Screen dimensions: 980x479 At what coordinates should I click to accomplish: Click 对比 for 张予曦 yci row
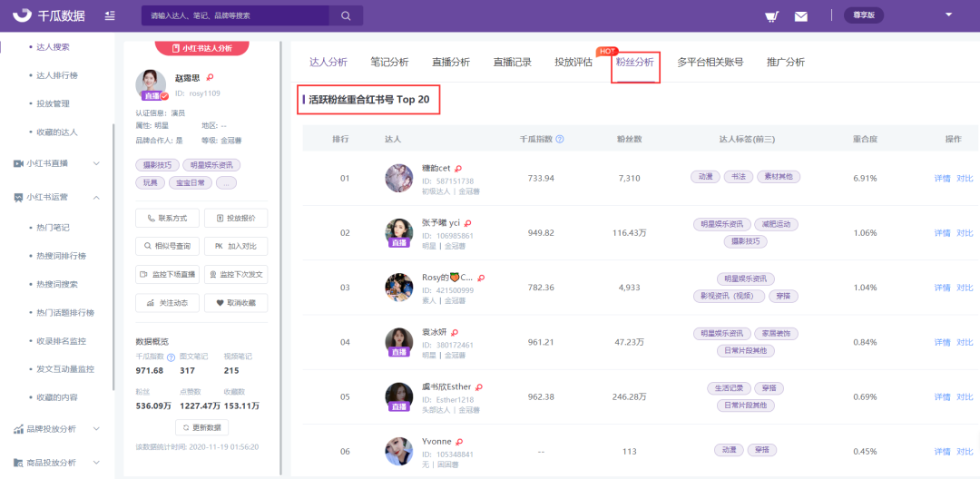click(x=965, y=233)
